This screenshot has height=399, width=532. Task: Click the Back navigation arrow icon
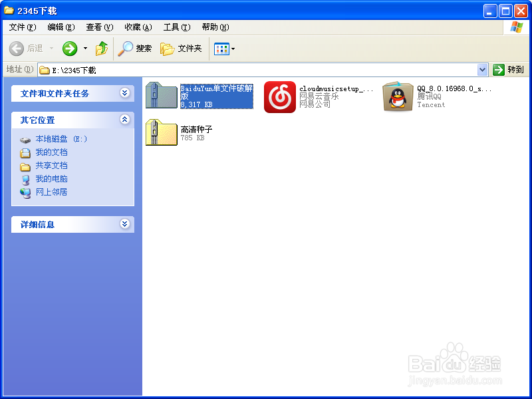point(16,49)
